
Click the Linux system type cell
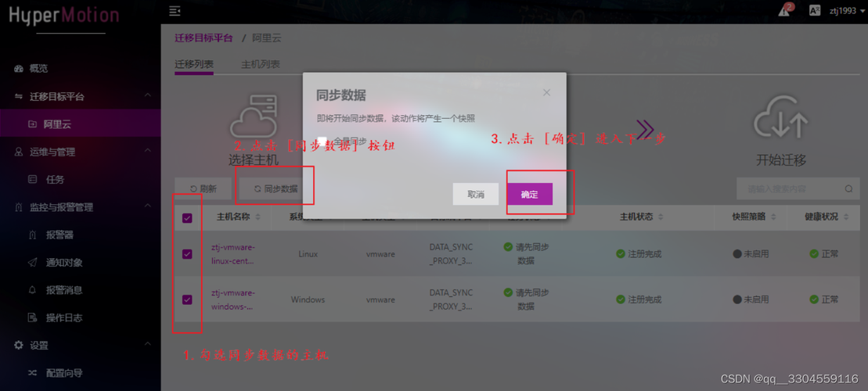pos(308,254)
